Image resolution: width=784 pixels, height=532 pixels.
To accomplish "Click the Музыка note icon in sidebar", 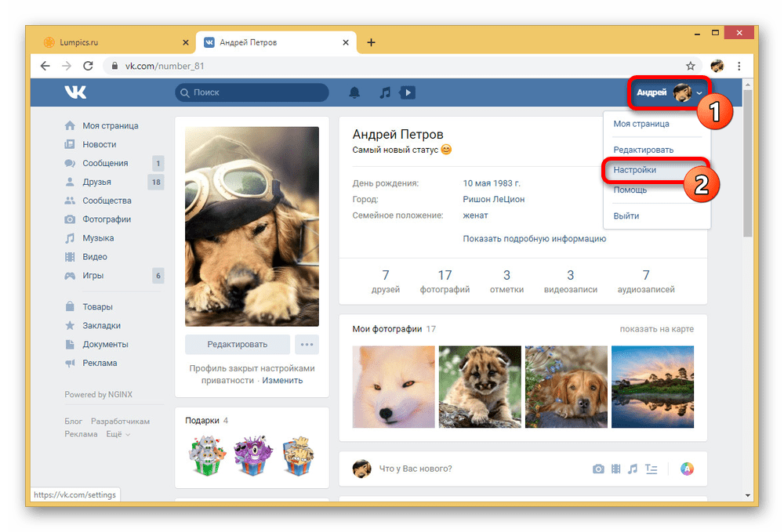I will [x=70, y=237].
